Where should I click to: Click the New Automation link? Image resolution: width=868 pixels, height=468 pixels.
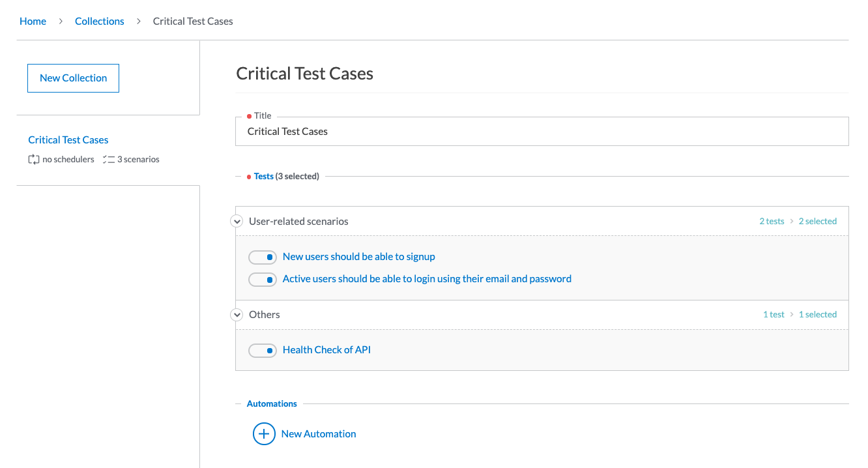(x=319, y=433)
